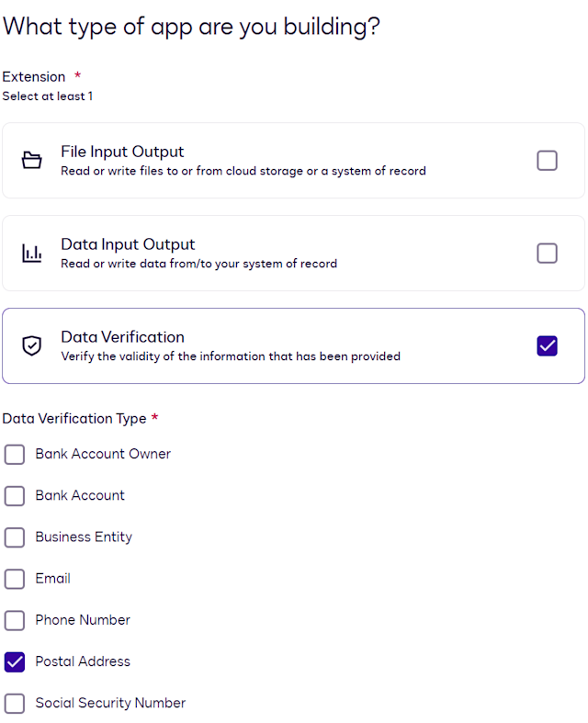Select the Business Entity checkbox
Image resolution: width=588 pixels, height=723 pixels.
coord(15,537)
